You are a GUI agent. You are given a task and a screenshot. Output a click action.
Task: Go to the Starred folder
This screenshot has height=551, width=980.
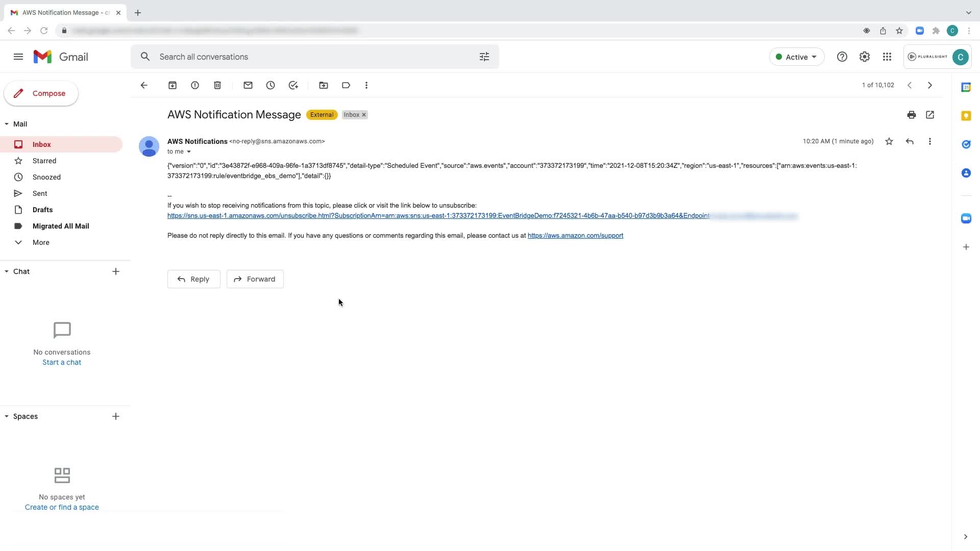[x=44, y=161]
